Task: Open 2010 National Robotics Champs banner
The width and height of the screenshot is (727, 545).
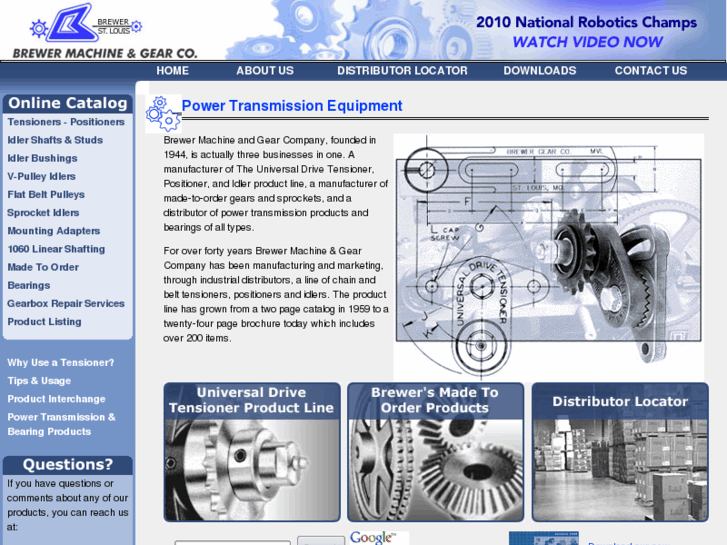Action: (x=587, y=22)
